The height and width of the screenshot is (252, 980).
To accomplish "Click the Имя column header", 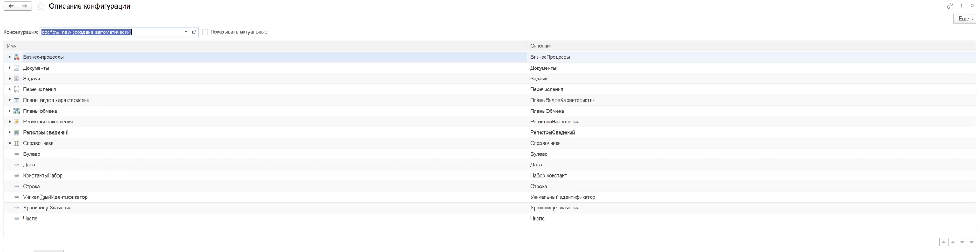I will pos(12,46).
